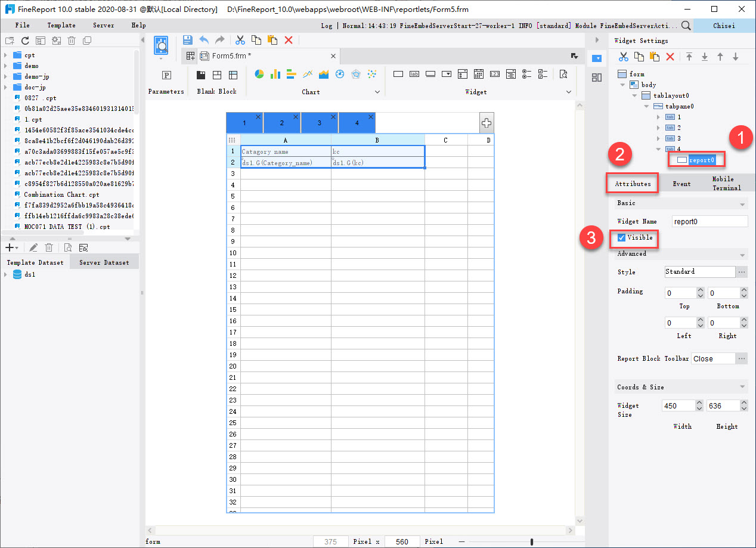
Task: Add a radio button group widget
Action: (526, 74)
